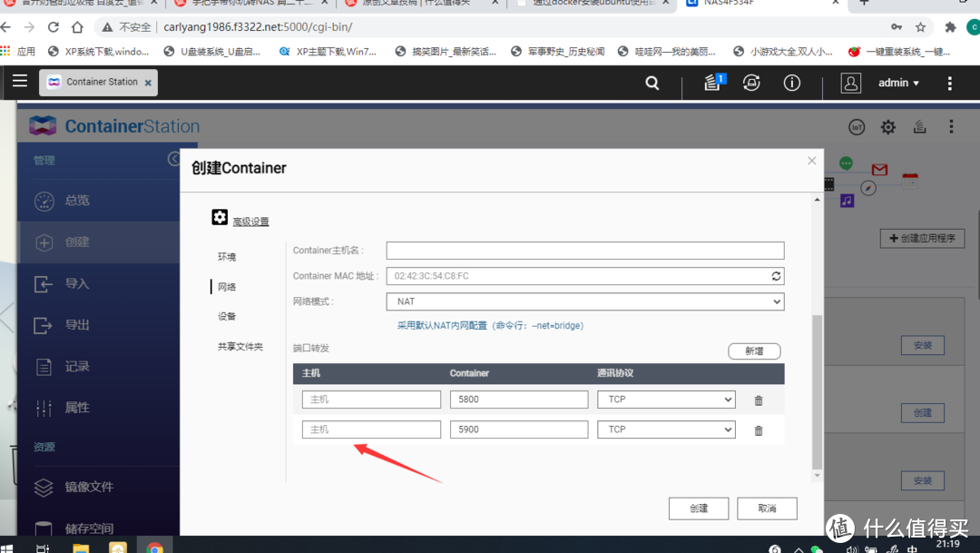The width and height of the screenshot is (980, 553).
Task: Open the external devices sync icon
Action: click(751, 83)
